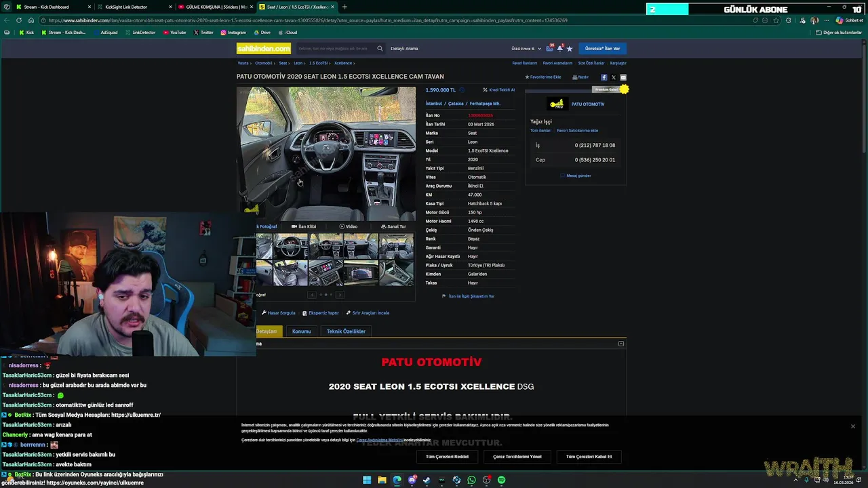The image size is (868, 488).
Task: Click the magnifier search icon
Action: click(x=380, y=49)
